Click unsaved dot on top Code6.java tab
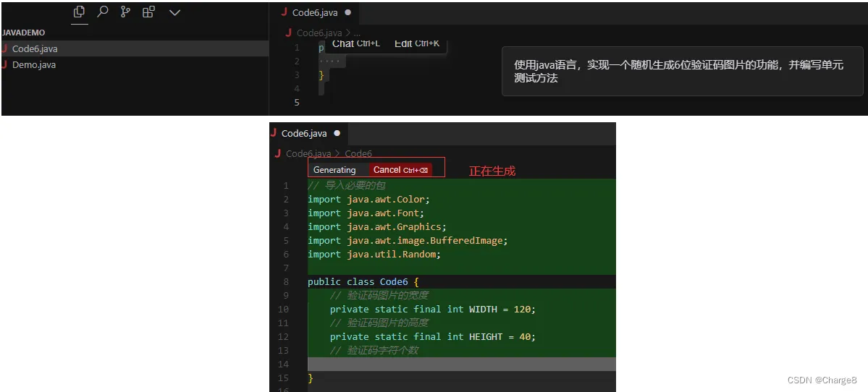The height and width of the screenshot is (392, 868). [x=348, y=12]
